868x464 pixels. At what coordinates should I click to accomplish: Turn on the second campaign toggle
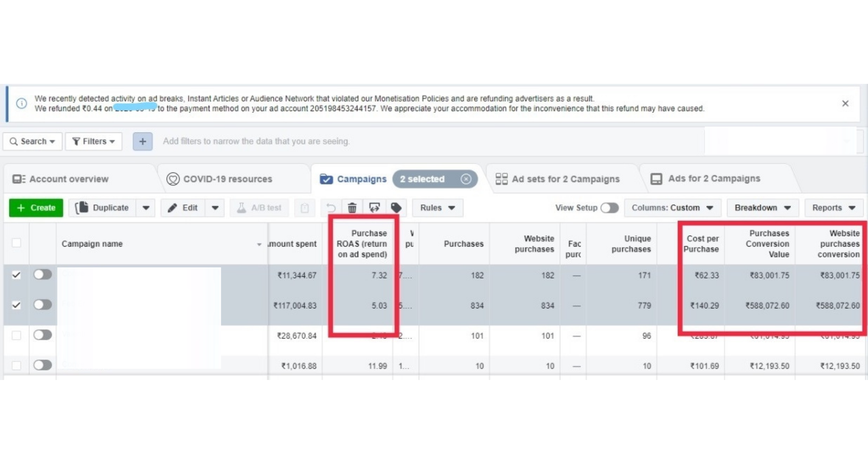[x=43, y=305]
